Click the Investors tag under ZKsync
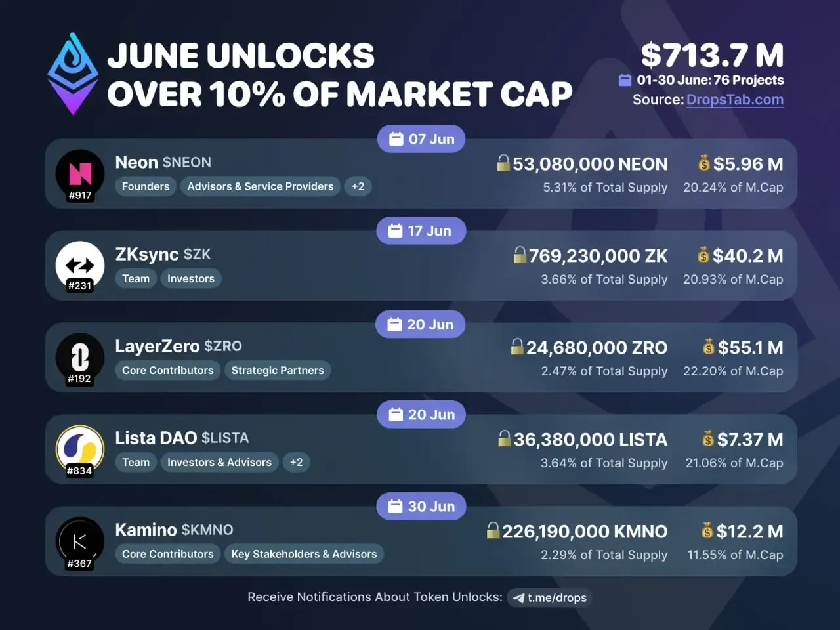Screen dimensions: 840x630 (x=191, y=278)
